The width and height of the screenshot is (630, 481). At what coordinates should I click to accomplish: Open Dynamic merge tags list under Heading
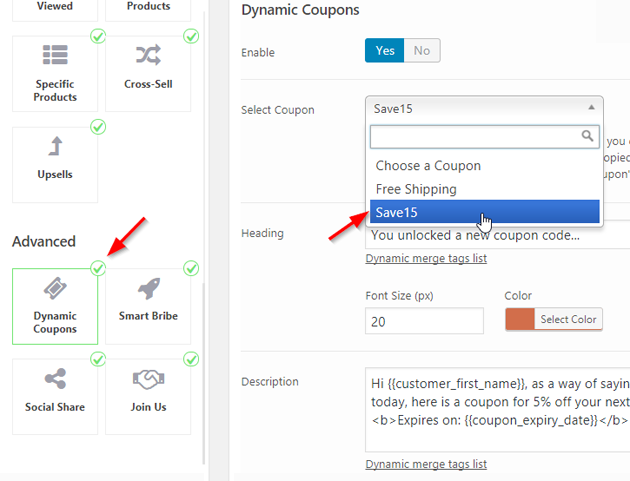click(x=426, y=258)
